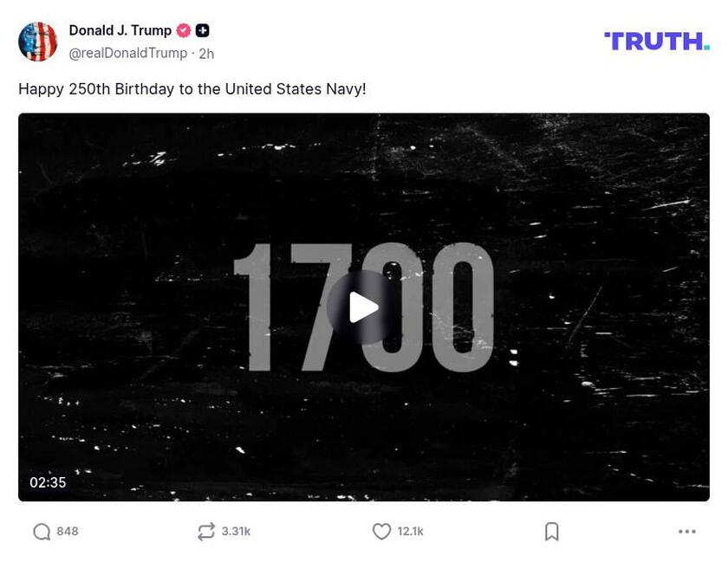Toggle the bookmark to save the post
728x562 pixels.
coord(552,532)
